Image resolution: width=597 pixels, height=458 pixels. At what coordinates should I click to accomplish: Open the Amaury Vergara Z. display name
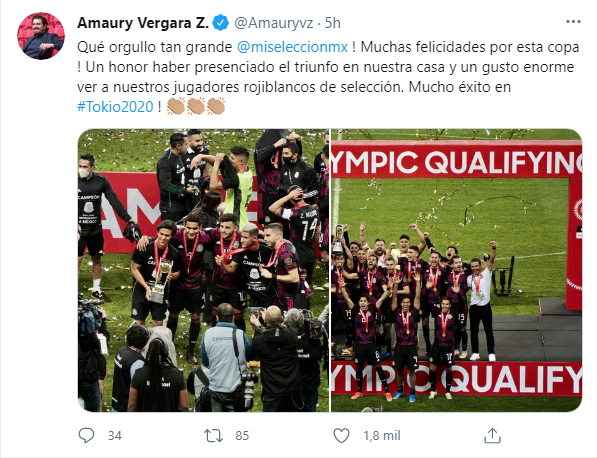tap(143, 23)
